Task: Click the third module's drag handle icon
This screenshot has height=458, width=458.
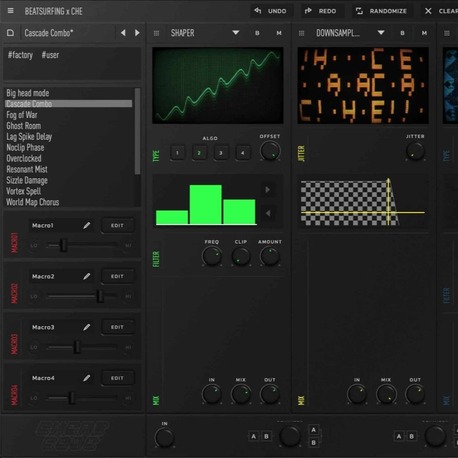Action: pos(447,33)
